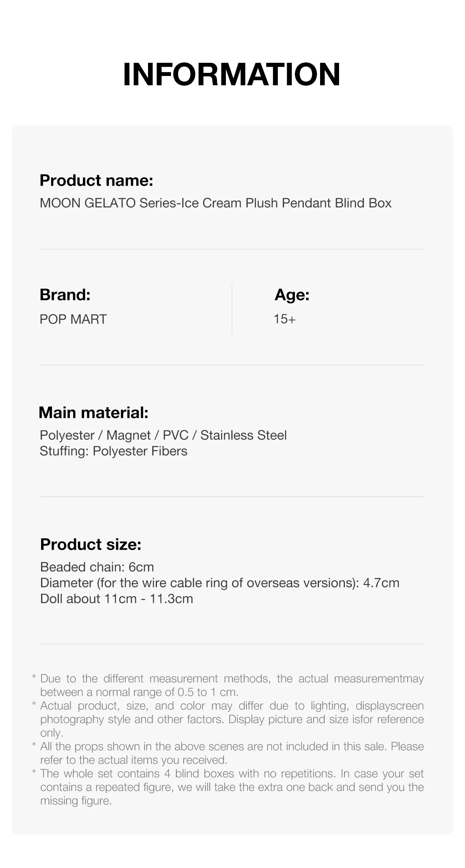Select the POP MART brand value
Viewport: 465px width, 868px height.
(x=73, y=319)
